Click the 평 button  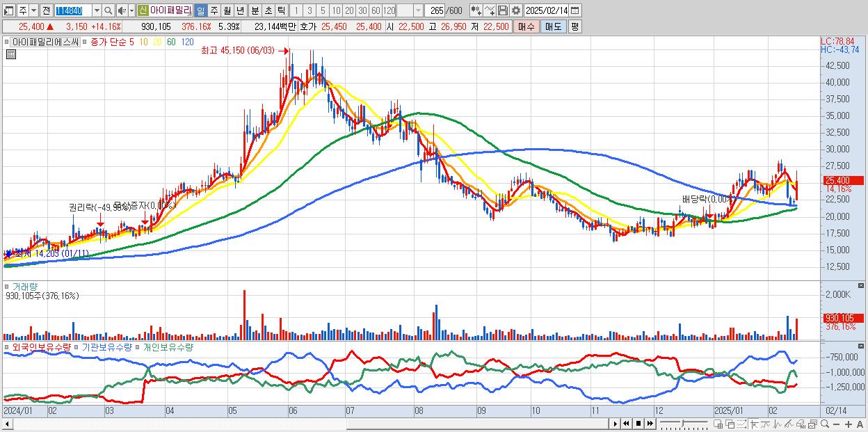tap(574, 26)
